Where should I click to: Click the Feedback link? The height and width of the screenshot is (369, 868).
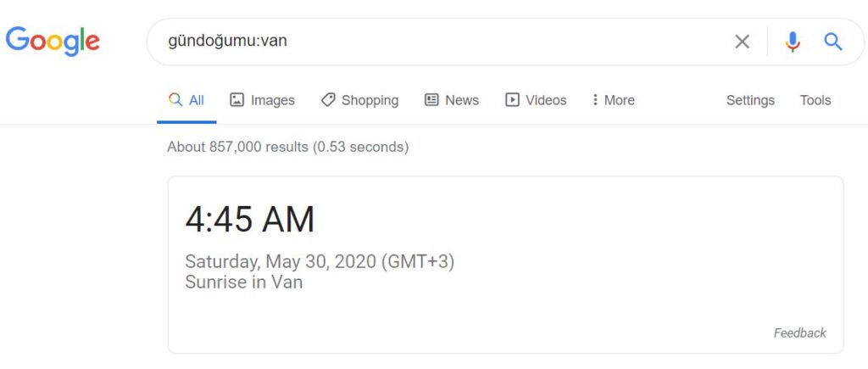(800, 333)
